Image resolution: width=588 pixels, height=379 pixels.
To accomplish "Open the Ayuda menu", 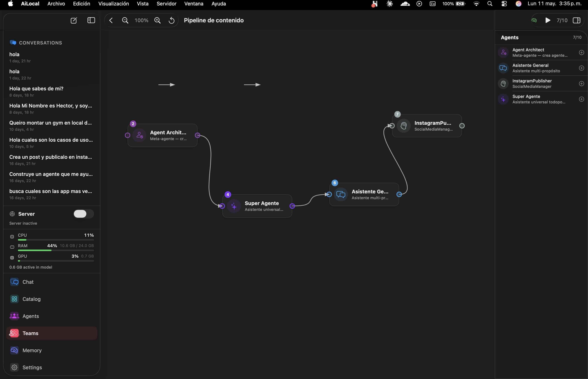I will 218,4.
